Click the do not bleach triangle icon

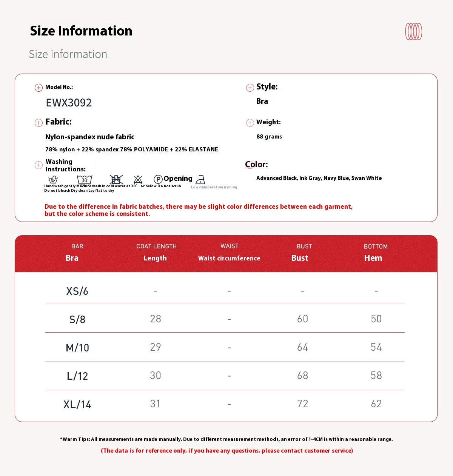138,179
